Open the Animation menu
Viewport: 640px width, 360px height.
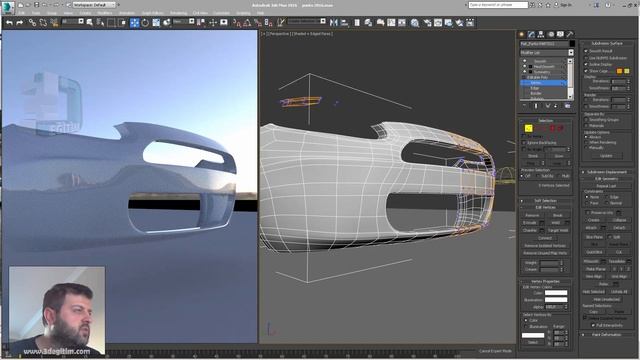[x=127, y=13]
